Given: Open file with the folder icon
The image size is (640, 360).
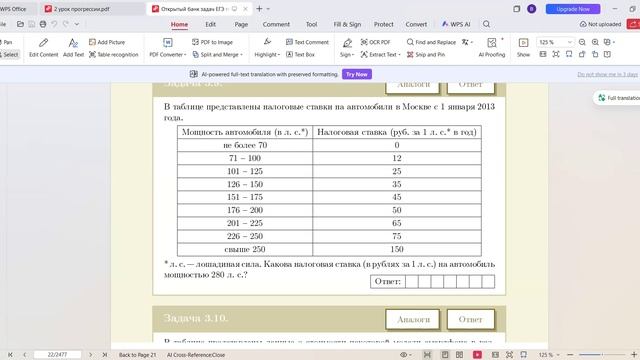Looking at the screenshot, I should [20, 24].
